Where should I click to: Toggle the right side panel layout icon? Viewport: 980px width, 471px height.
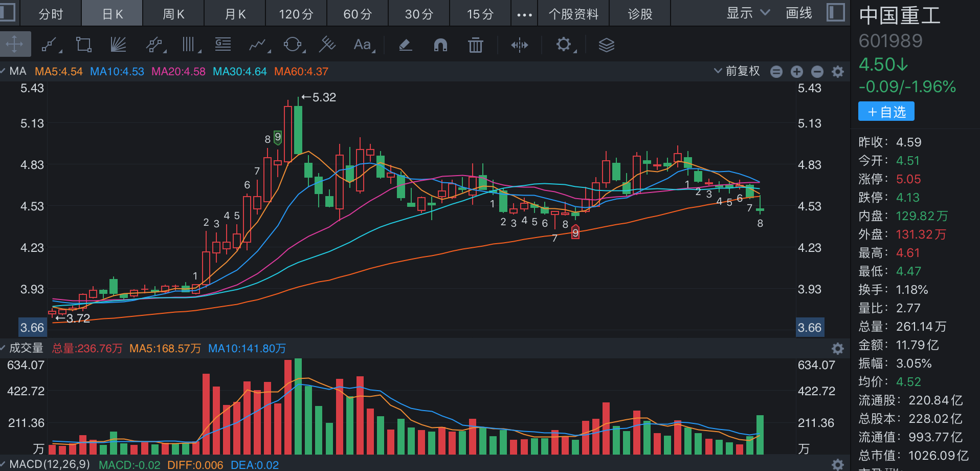click(835, 13)
